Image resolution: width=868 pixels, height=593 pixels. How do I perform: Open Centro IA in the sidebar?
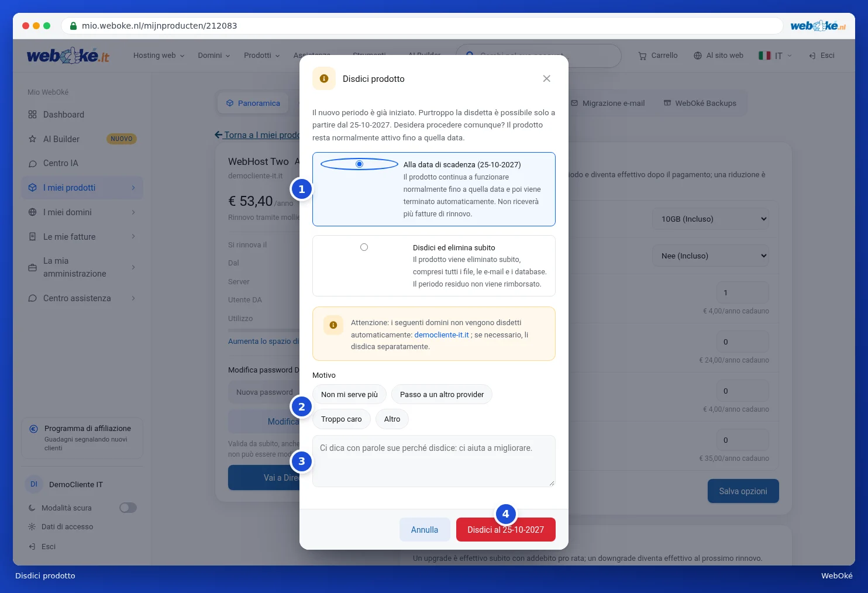pyautogui.click(x=82, y=163)
